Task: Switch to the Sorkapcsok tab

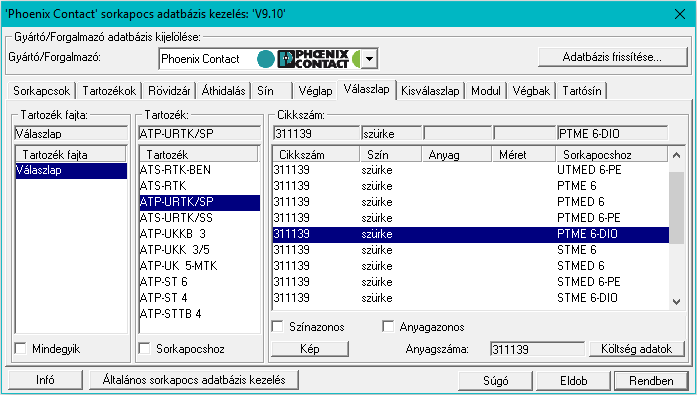Action: point(41,91)
